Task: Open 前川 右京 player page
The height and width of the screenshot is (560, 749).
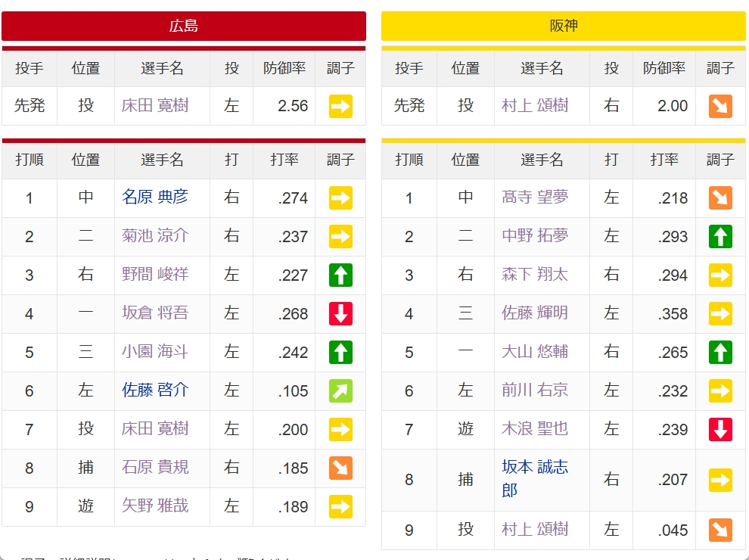Action: pos(535,390)
